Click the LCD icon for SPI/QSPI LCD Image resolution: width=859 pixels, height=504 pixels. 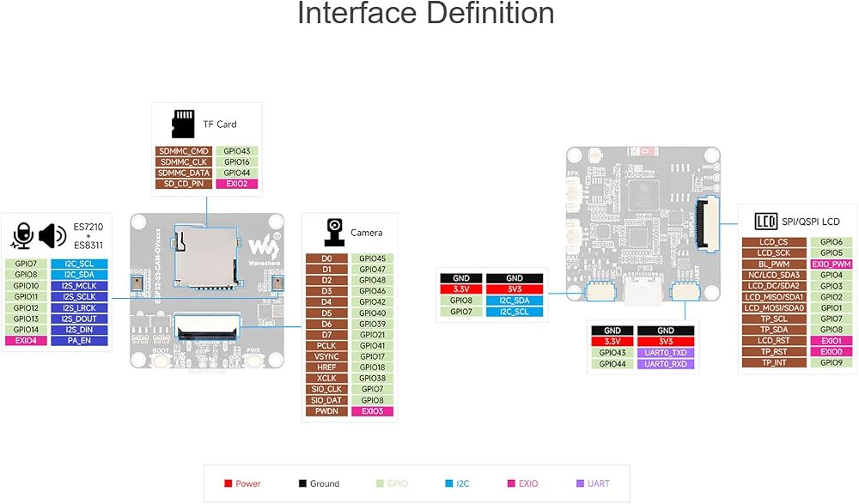[x=765, y=222]
